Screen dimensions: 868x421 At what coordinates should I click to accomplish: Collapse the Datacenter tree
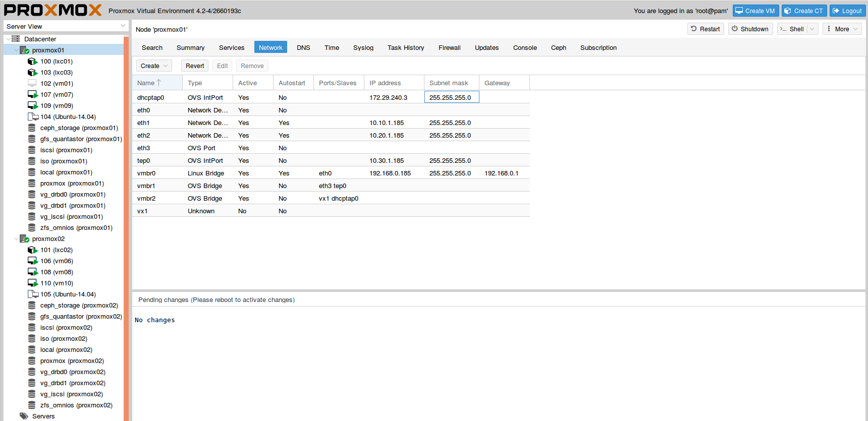8,39
